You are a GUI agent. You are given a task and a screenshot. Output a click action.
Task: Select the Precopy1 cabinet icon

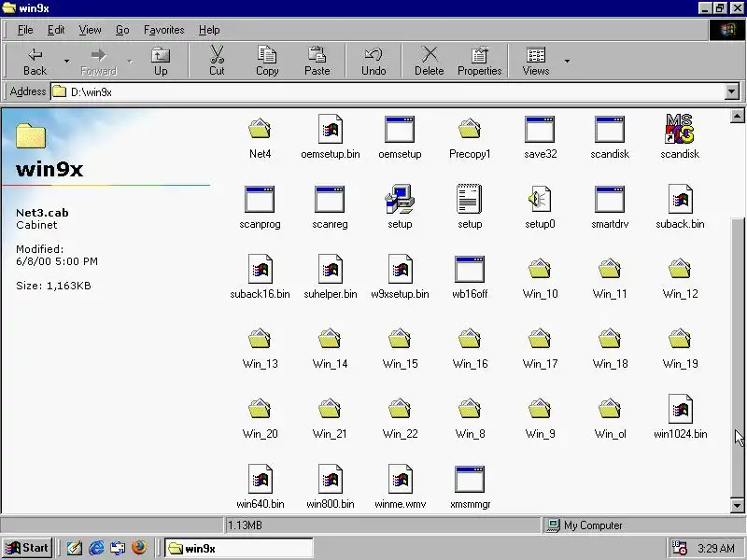click(470, 129)
